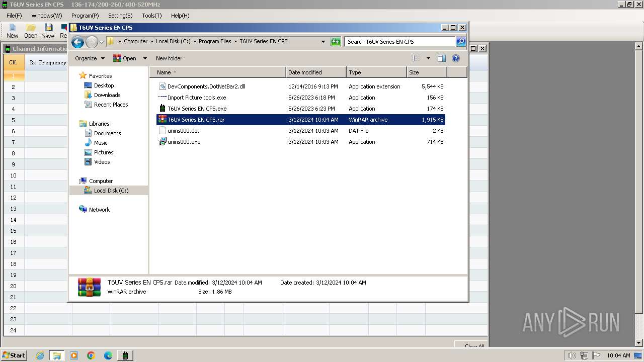Open Program(P) menu

tap(85, 16)
